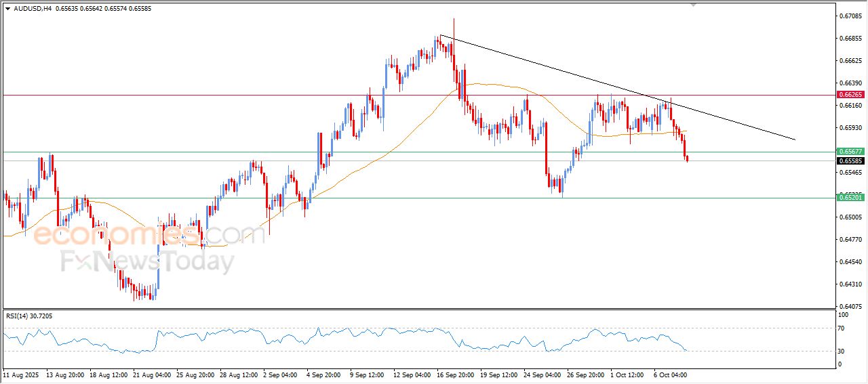The image size is (868, 384).
Task: Select the red 0.66265 price label
Action: (x=850, y=95)
